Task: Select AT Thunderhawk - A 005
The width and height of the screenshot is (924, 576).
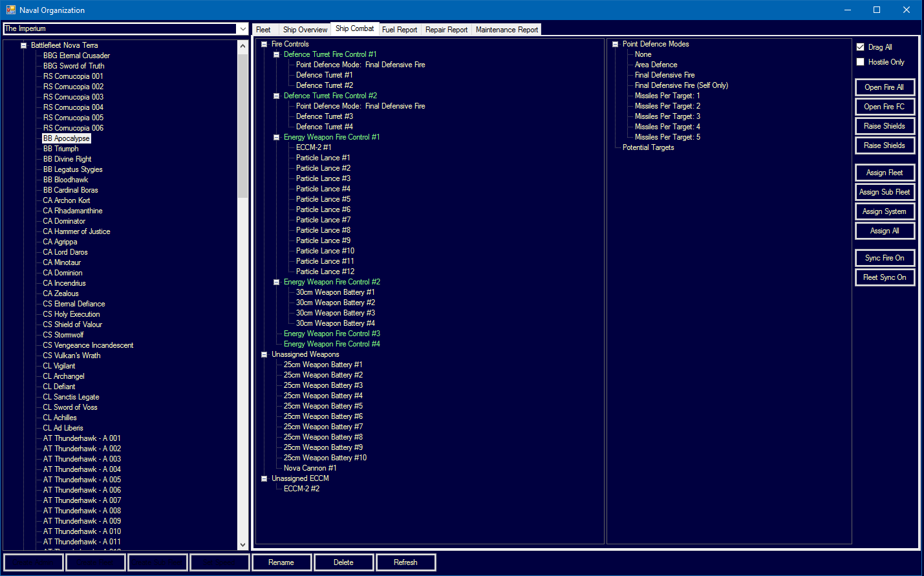Action: click(x=81, y=480)
